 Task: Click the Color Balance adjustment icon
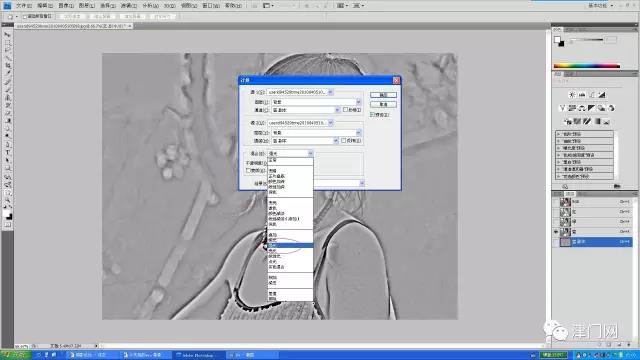pos(582,108)
